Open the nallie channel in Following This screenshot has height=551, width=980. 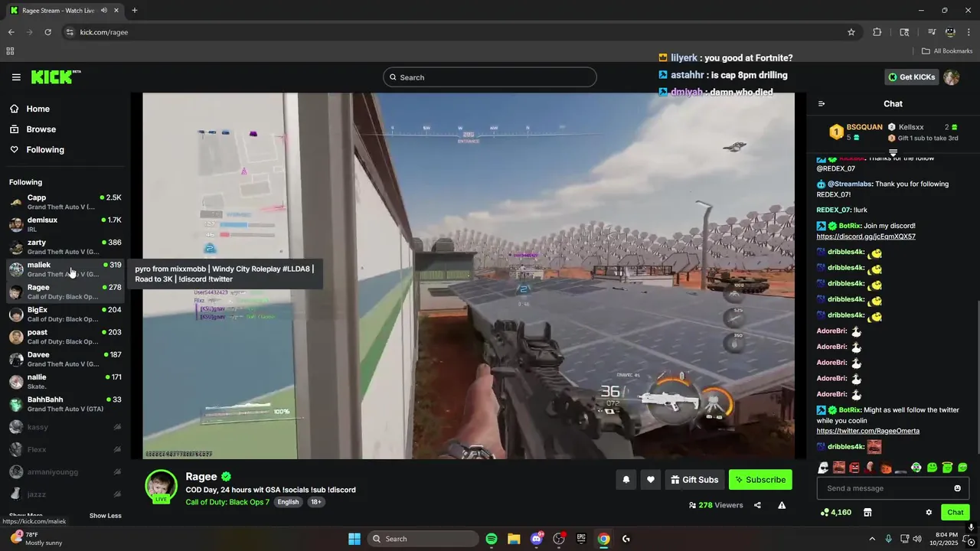(65, 381)
